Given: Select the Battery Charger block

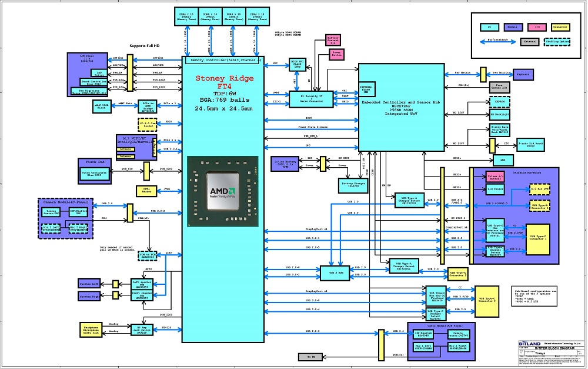Looking at the screenshot, I should 352,185.
